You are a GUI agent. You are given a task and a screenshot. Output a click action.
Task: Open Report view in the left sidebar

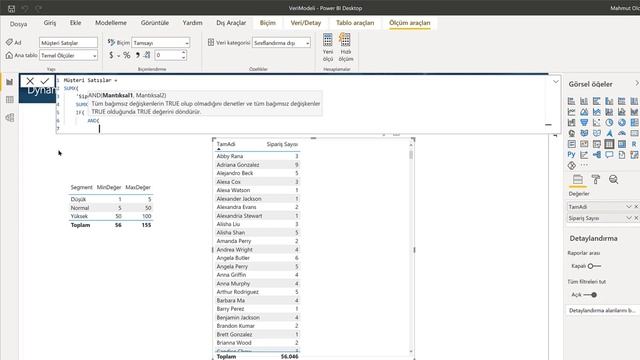10,82
